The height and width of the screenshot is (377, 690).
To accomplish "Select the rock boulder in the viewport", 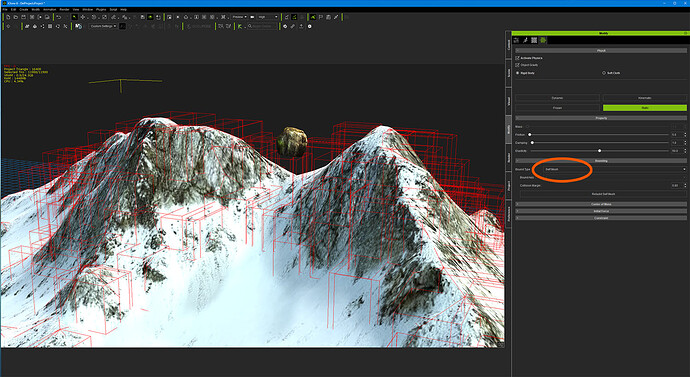I will [292, 142].
